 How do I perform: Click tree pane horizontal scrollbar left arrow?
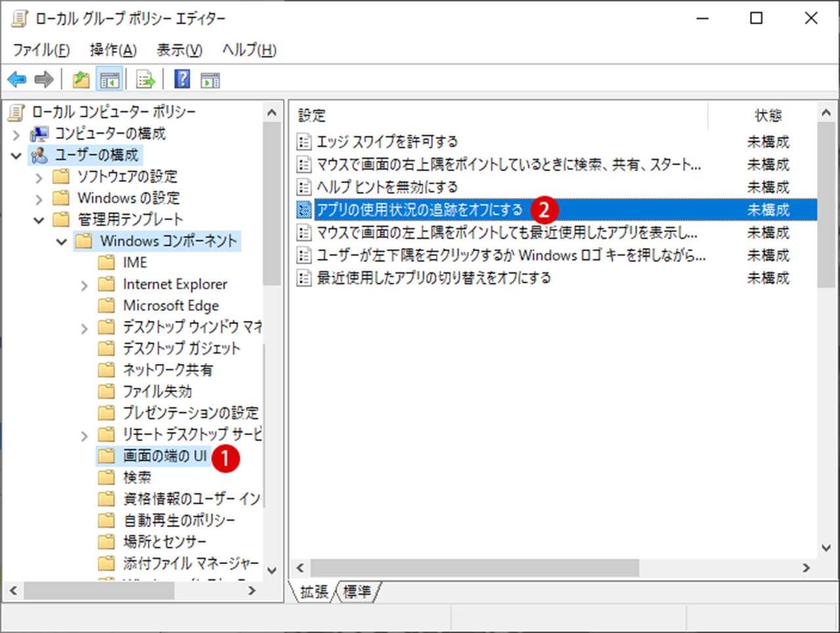pos(13,590)
